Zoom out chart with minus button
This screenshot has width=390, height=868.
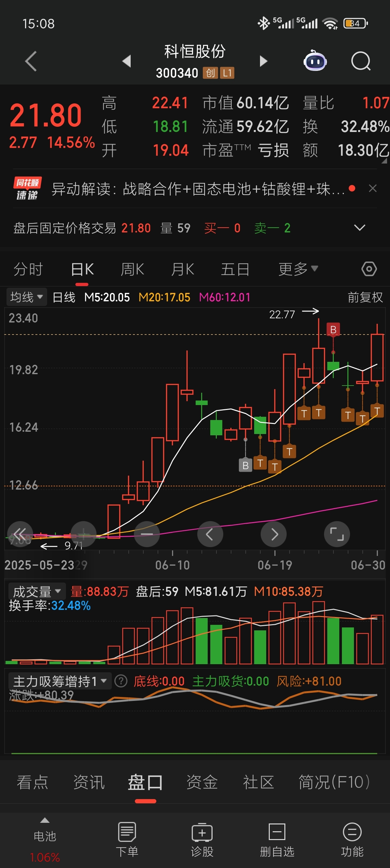click(x=147, y=534)
